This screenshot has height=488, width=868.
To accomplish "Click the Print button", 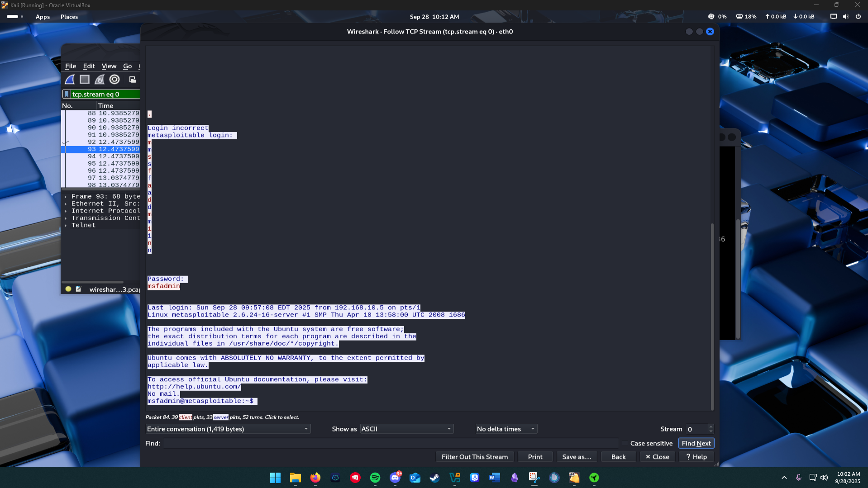I will pyautogui.click(x=535, y=457).
